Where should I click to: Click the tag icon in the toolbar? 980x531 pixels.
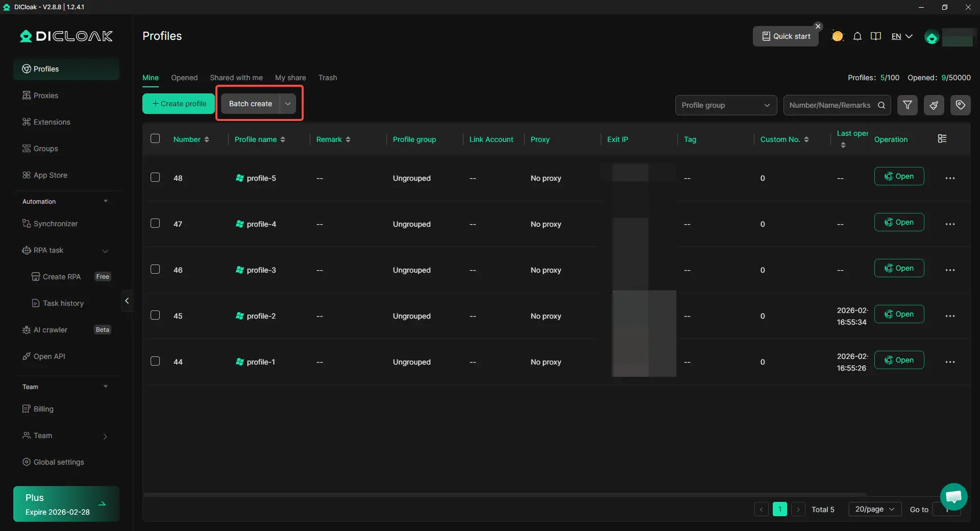(x=960, y=105)
